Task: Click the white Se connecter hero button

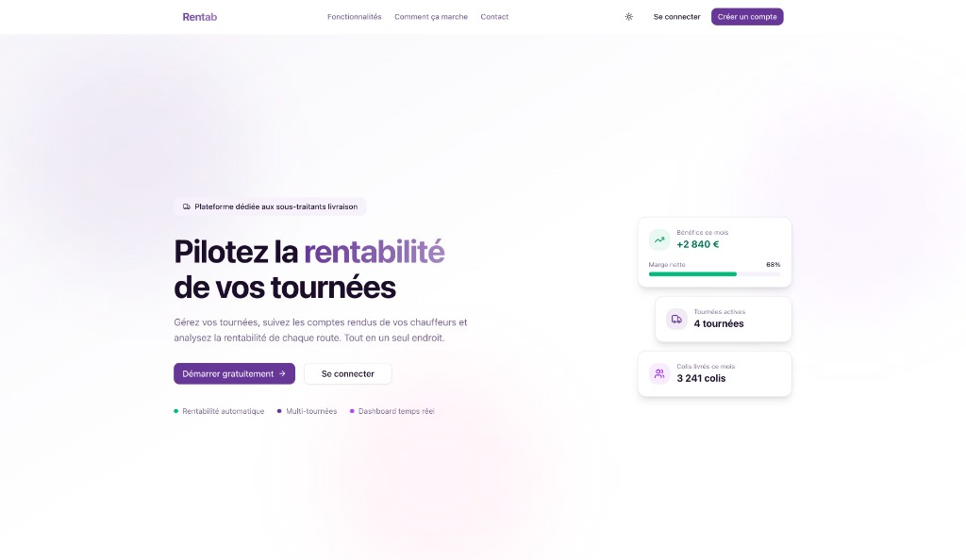Action: click(x=347, y=373)
